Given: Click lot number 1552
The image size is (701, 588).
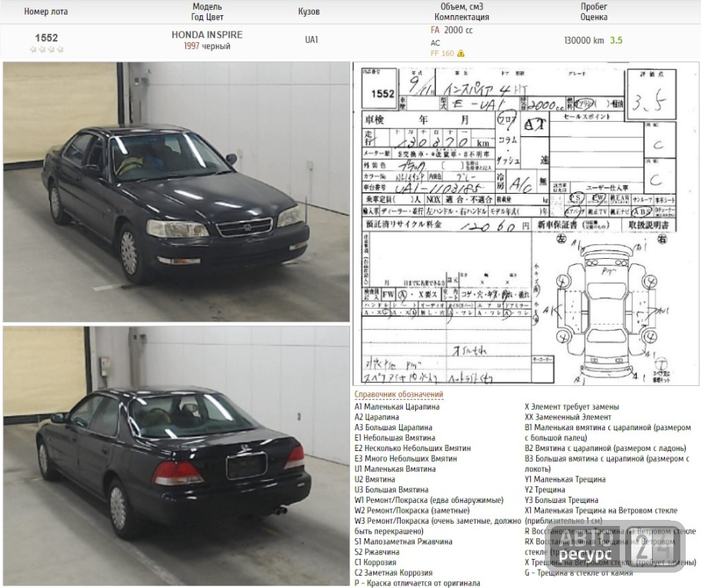Looking at the screenshot, I should pos(47,38).
